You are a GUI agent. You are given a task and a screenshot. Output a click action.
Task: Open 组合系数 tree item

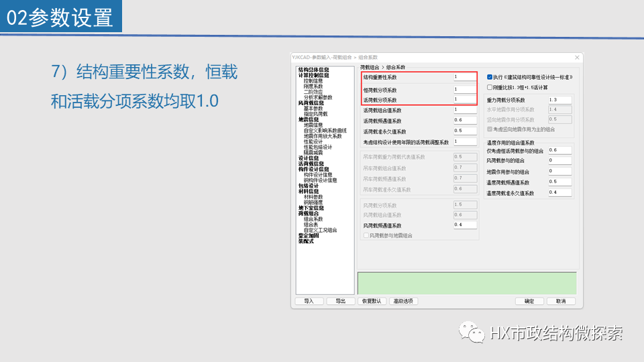(x=313, y=219)
